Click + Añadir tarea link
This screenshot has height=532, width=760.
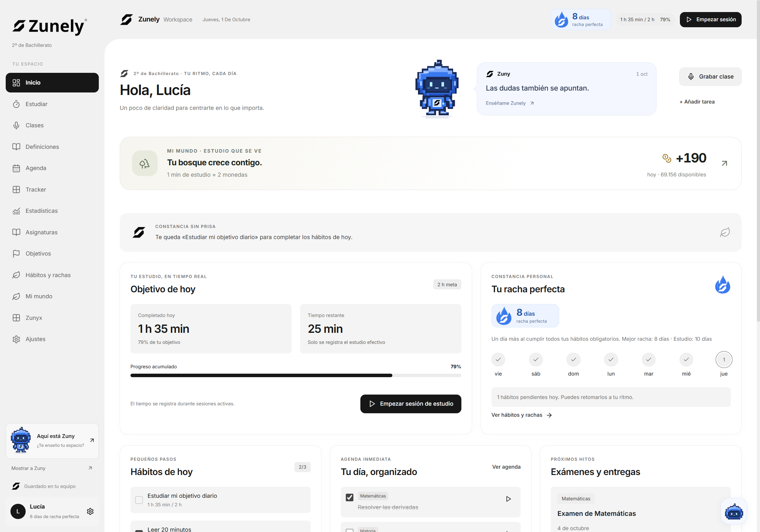coord(697,102)
